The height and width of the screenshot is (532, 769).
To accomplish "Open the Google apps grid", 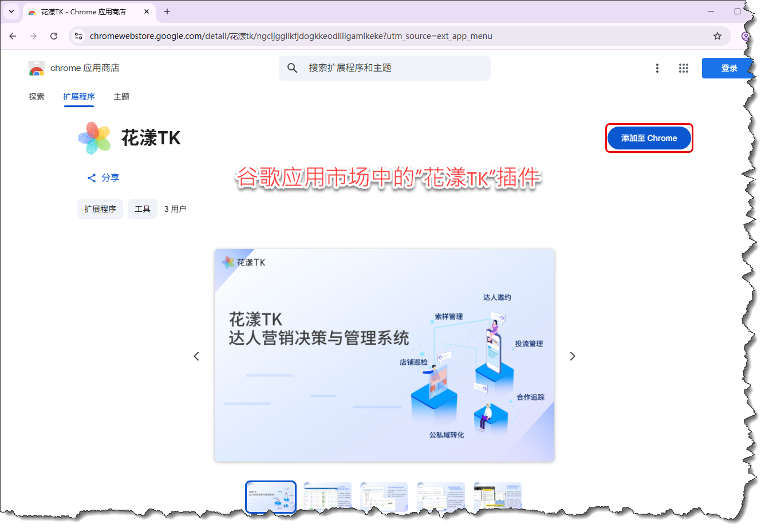I will tap(683, 68).
